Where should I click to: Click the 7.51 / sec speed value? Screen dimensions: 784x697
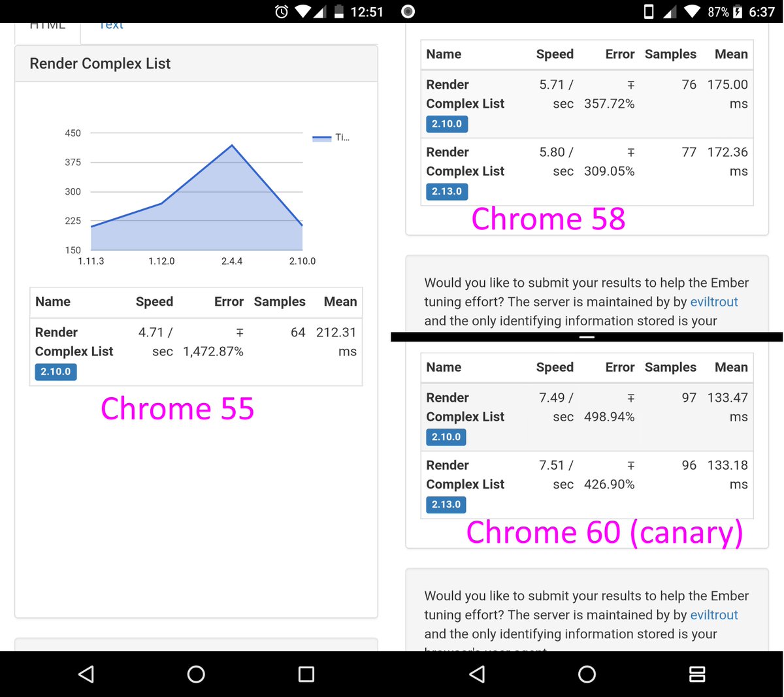pos(556,474)
